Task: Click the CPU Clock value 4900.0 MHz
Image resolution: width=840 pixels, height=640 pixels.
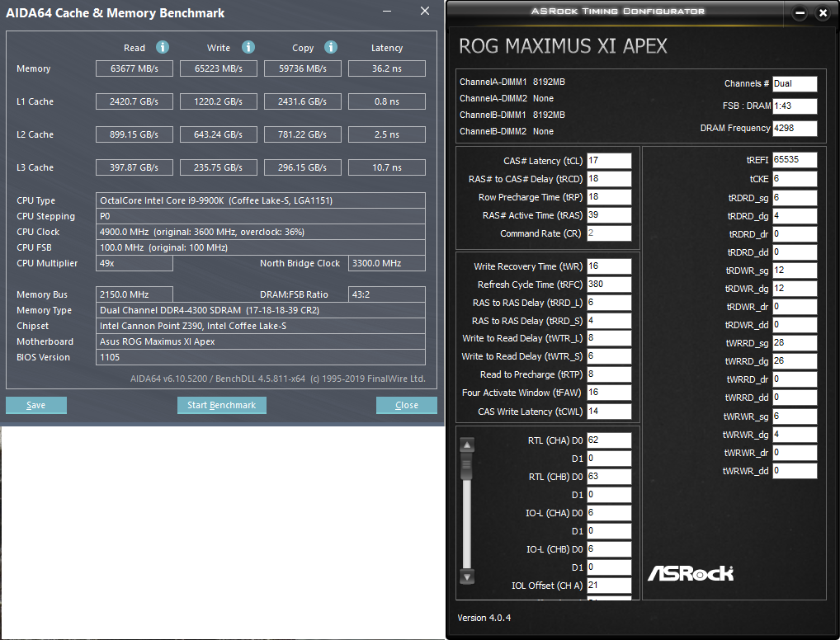Action: click(x=261, y=232)
